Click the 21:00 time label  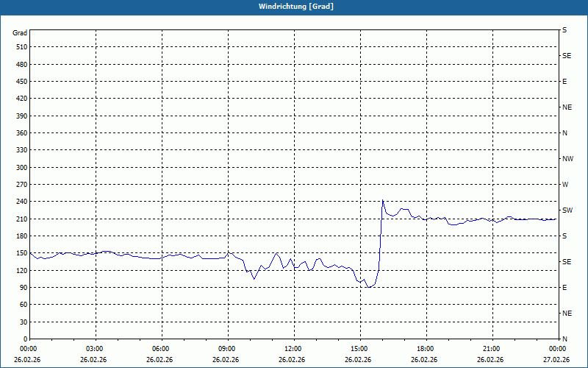tap(492, 349)
